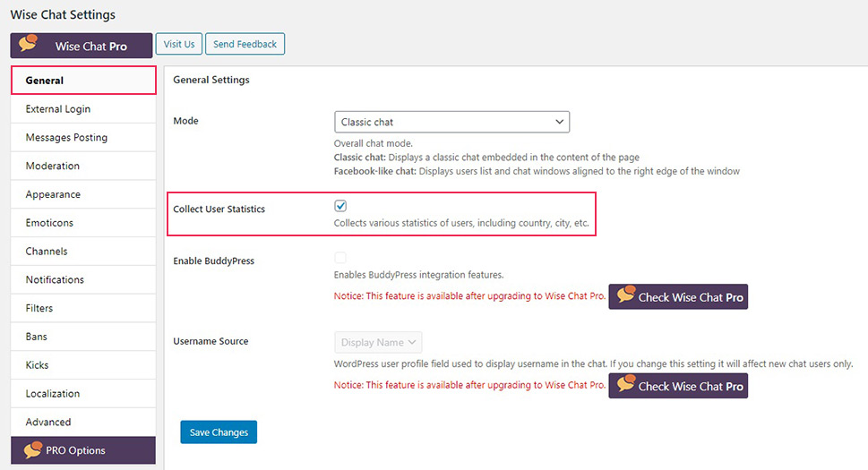Switch to Messages Posting tab
Image resolution: width=868 pixels, height=470 pixels.
[83, 137]
